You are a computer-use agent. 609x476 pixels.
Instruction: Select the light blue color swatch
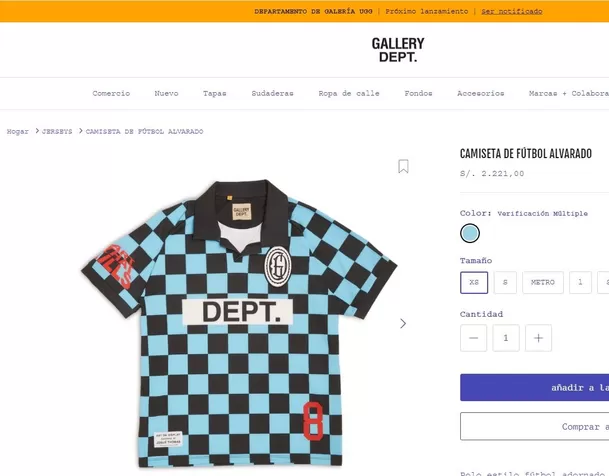point(470,233)
